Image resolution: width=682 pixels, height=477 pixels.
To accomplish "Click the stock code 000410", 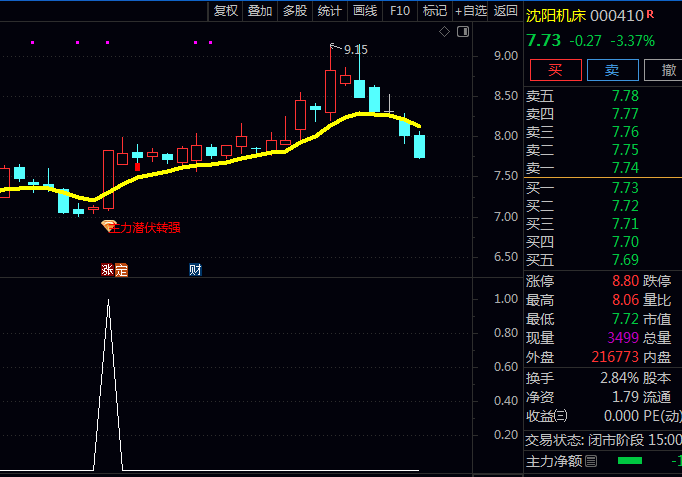I will (x=617, y=16).
